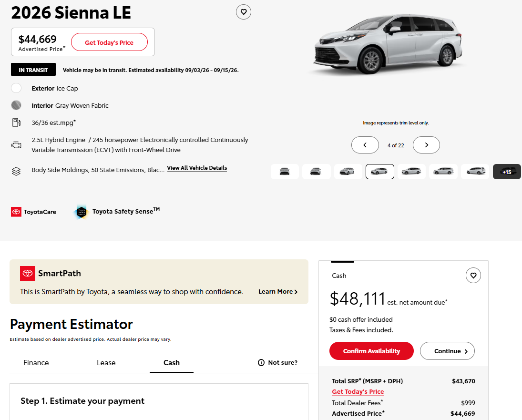Click the Confirm Availability button

point(371,351)
